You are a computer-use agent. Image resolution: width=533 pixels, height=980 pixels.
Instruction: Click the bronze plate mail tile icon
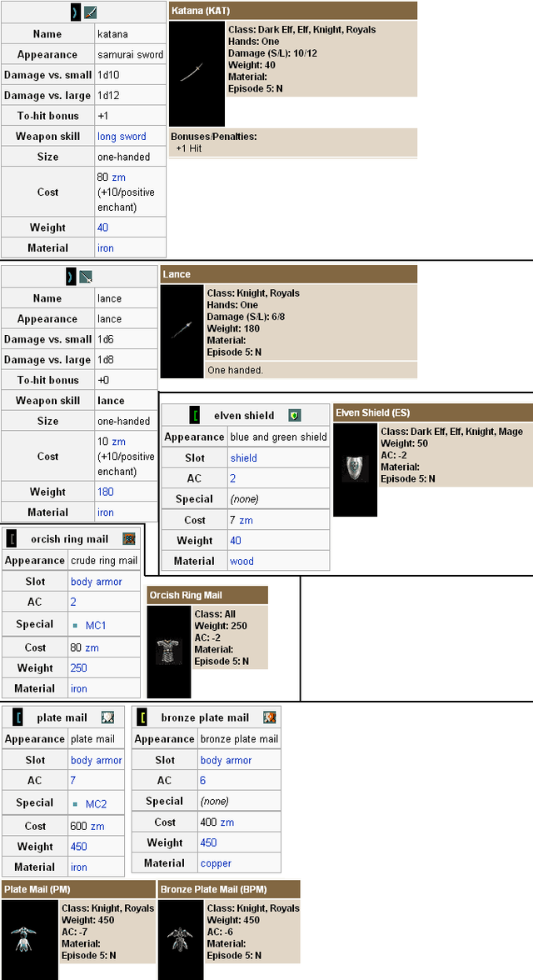[269, 717]
